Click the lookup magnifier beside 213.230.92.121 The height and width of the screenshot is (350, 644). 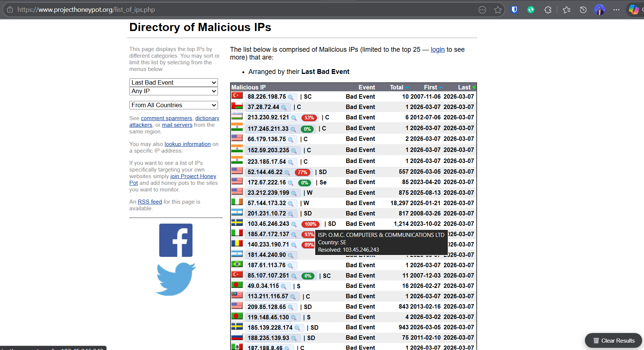[294, 118]
